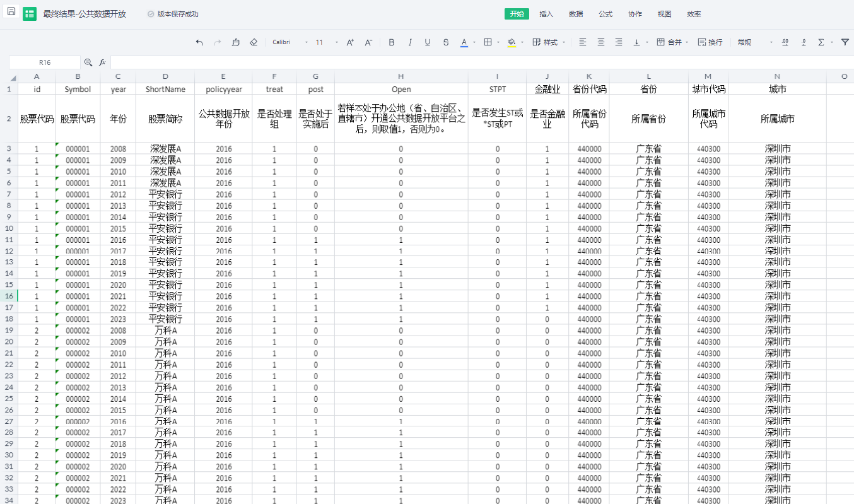Click the sum Σ function icon

pyautogui.click(x=821, y=42)
